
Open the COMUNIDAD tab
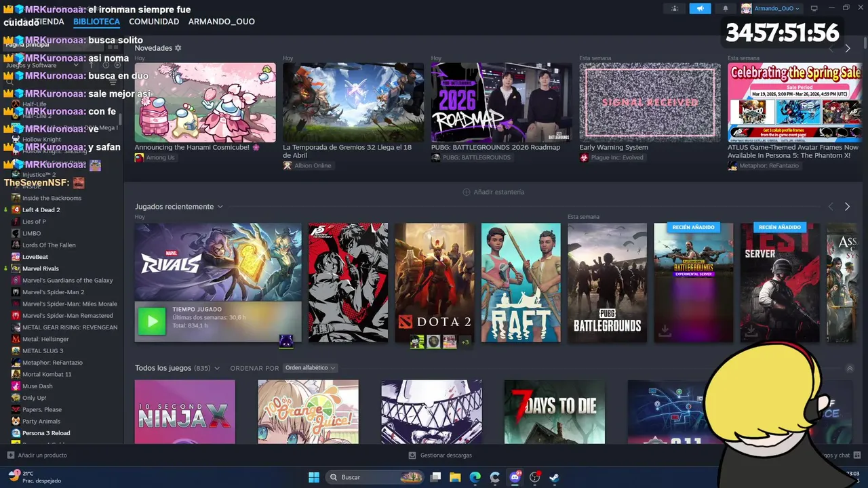[x=154, y=22]
